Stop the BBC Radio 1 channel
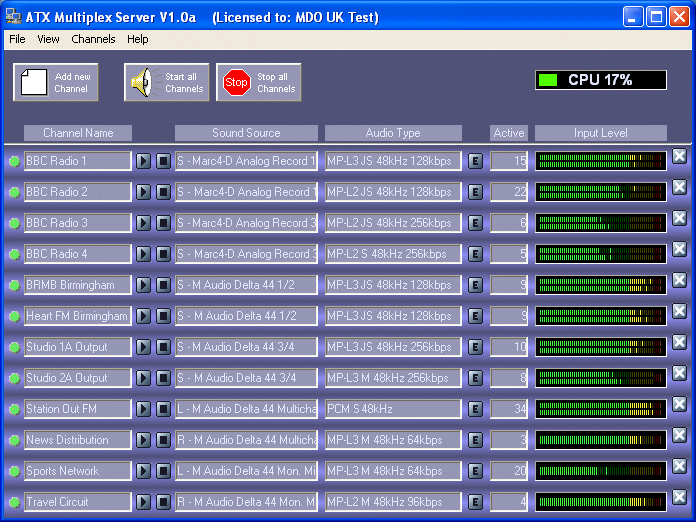This screenshot has width=696, height=522. coord(163,161)
